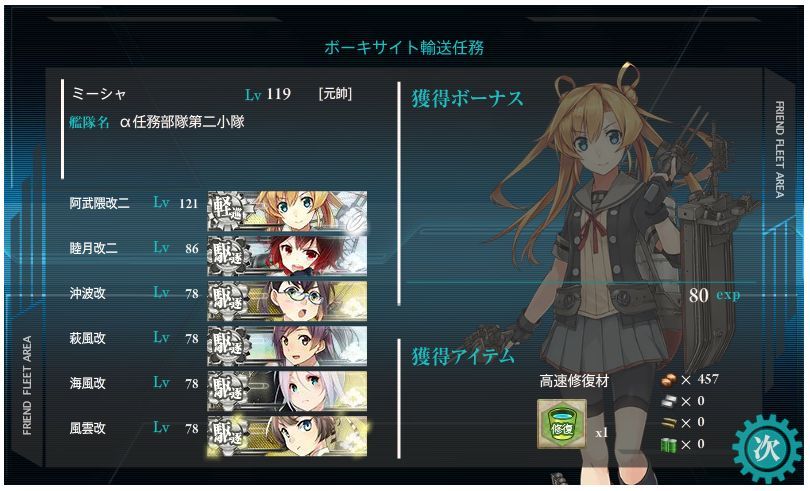Click the 軽巡 class badge on Abukuma
This screenshot has height=491, width=810.
pyautogui.click(x=228, y=211)
